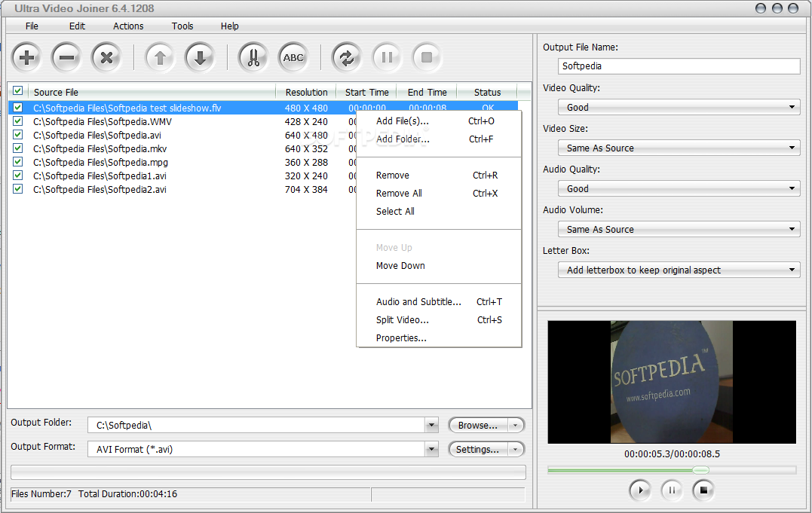812x513 pixels.
Task: Uncheck the Softpedia.avi file checkbox
Action: pyautogui.click(x=17, y=135)
